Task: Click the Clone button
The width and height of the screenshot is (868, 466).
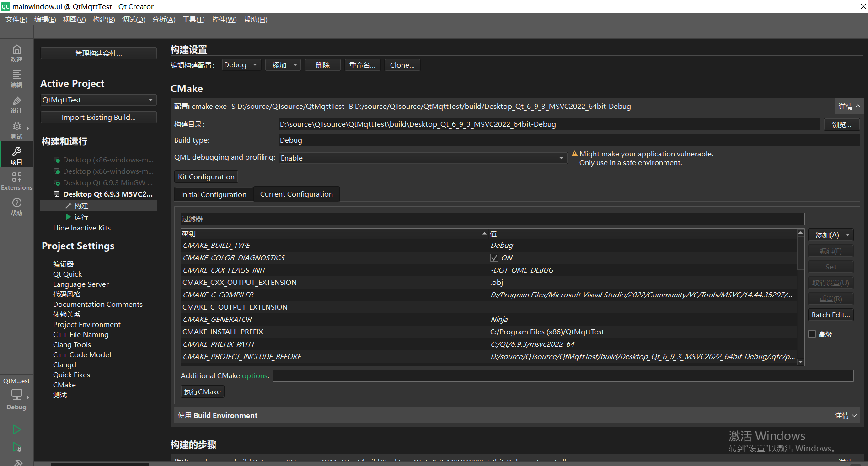Action: (402, 65)
